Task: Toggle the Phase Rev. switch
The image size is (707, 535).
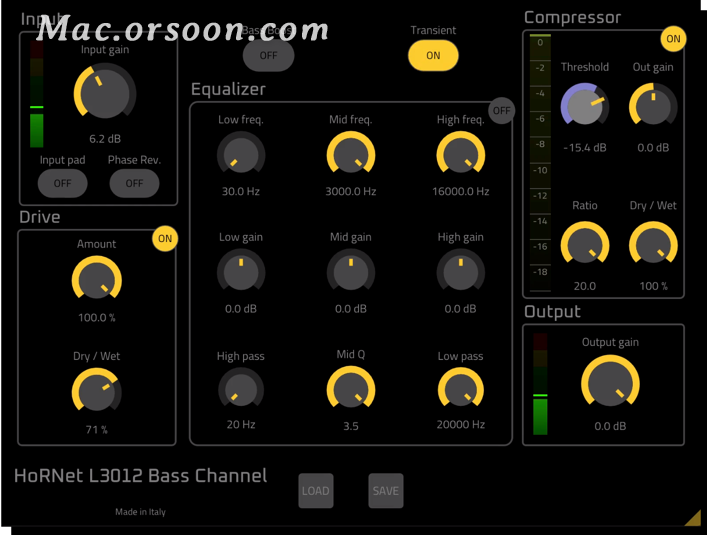Action: (x=134, y=183)
